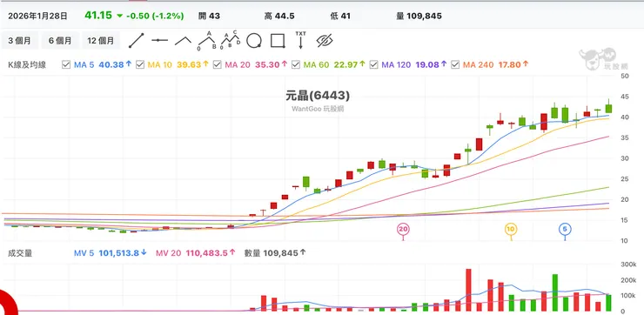Screen dimensions: 644x315
Task: Uncheck the MA 10 moving average checkbox
Action: pyautogui.click(x=139, y=64)
